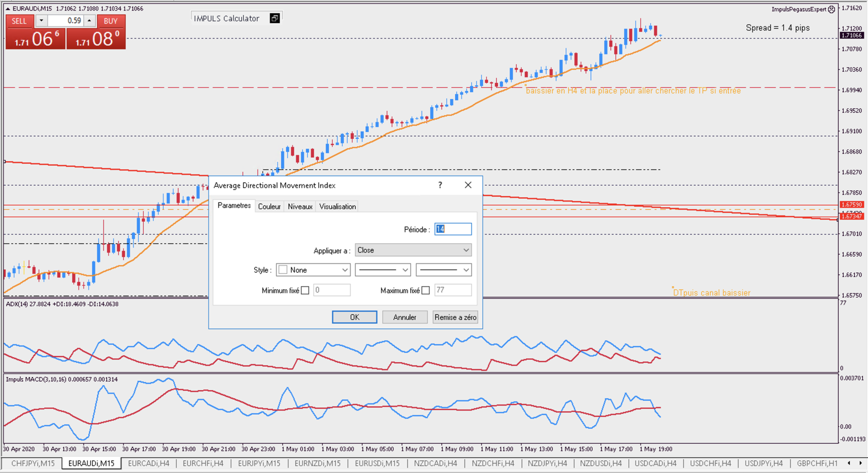Click the EURAUDi chart title triangle icon
This screenshot has height=473, width=868.
8,8
